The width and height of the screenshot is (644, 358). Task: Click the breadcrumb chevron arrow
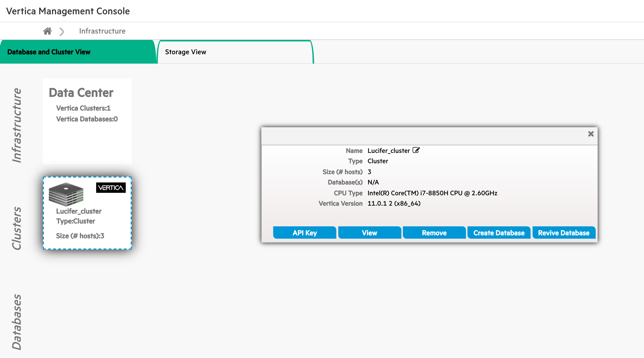[62, 32]
